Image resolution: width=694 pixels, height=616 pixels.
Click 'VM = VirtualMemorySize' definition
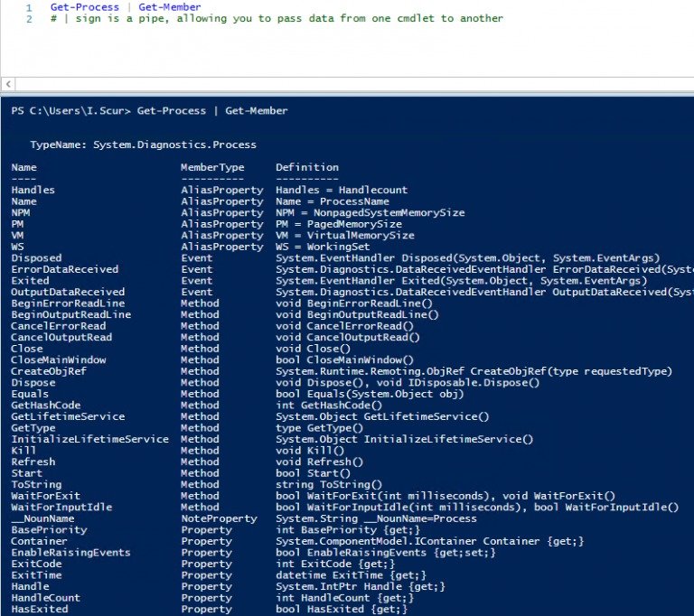[345, 236]
